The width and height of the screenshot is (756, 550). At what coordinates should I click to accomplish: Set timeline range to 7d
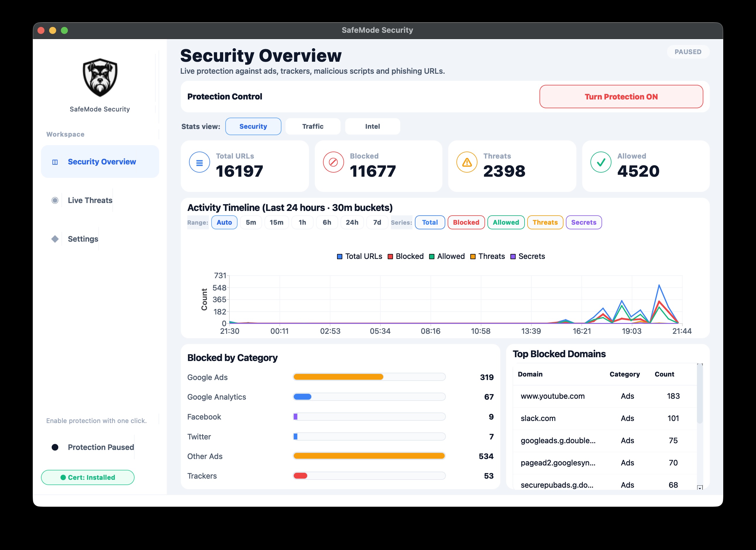(x=377, y=222)
